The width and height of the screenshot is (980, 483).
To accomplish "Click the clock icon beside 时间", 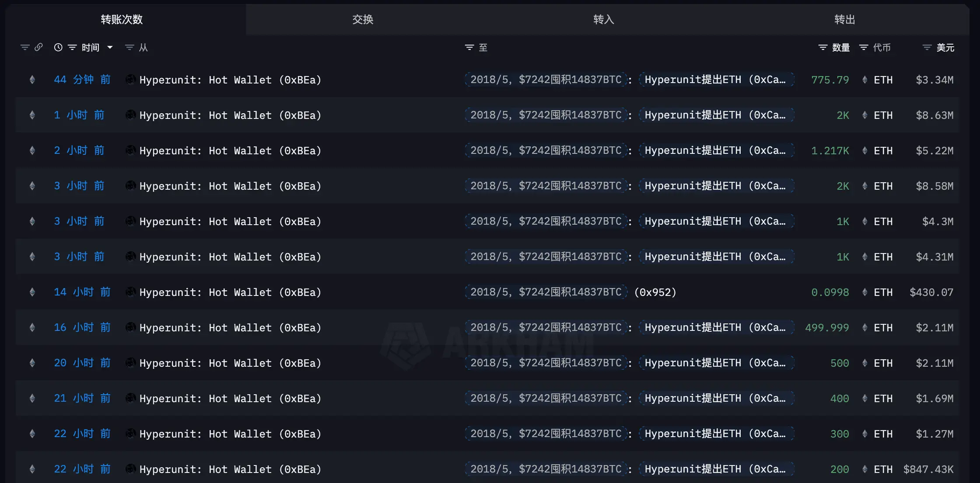I will pyautogui.click(x=58, y=47).
